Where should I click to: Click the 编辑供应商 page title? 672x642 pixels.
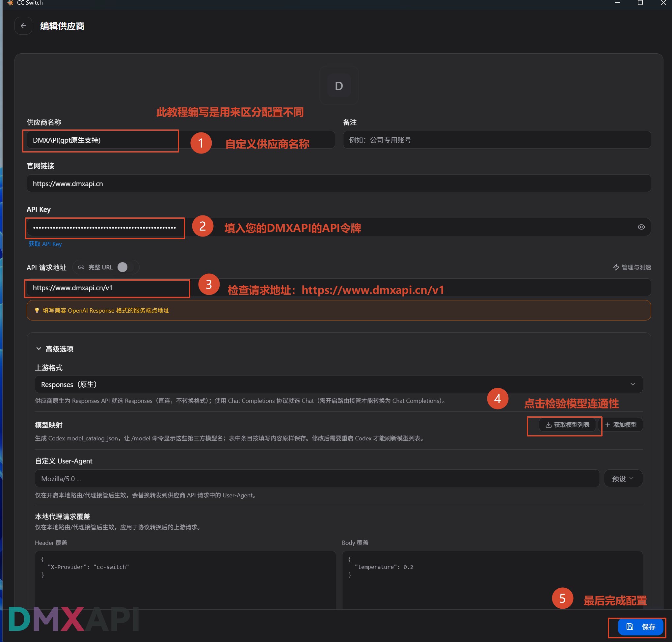62,26
